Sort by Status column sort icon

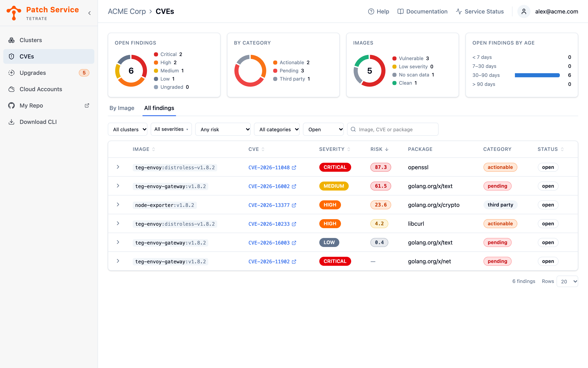click(562, 149)
